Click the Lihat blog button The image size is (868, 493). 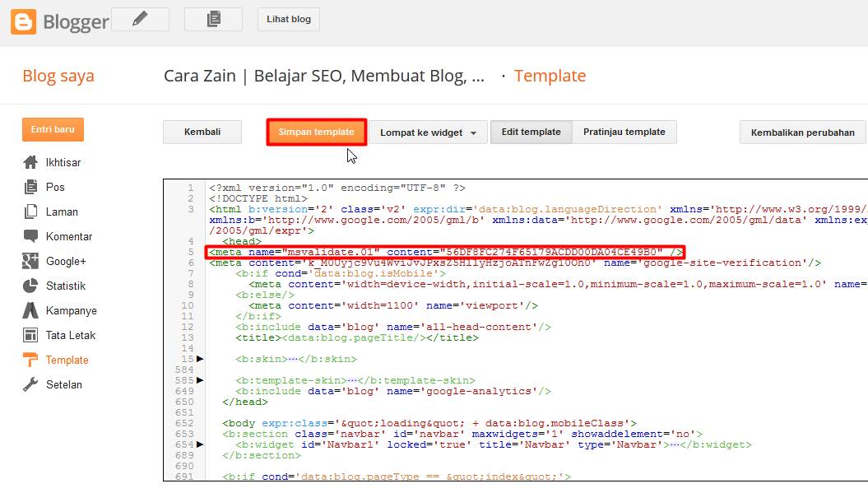click(289, 20)
